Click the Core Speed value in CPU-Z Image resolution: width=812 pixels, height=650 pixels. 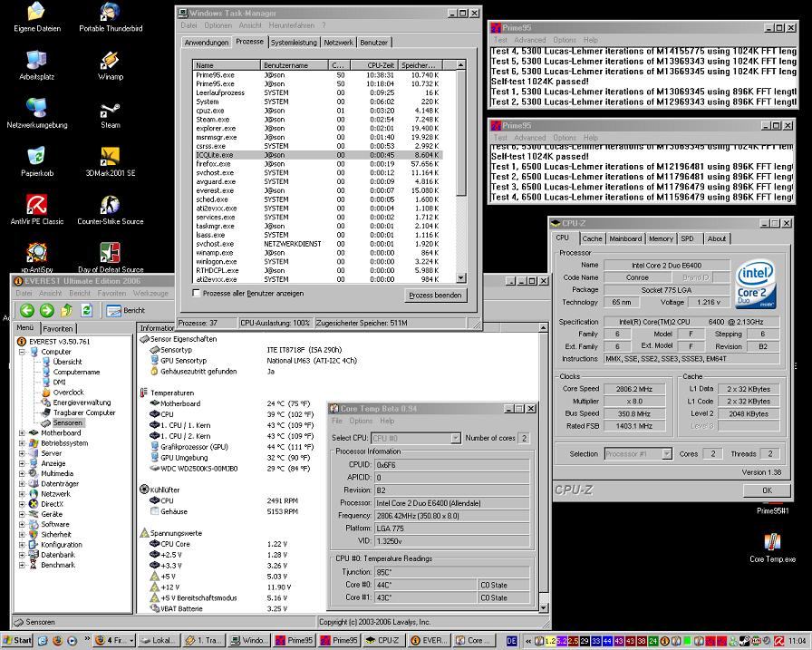tap(633, 389)
